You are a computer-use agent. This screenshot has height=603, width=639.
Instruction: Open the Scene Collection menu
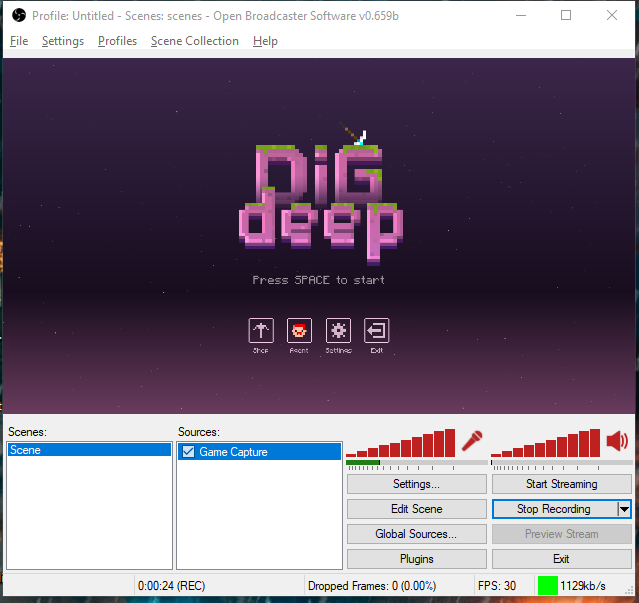click(x=195, y=41)
